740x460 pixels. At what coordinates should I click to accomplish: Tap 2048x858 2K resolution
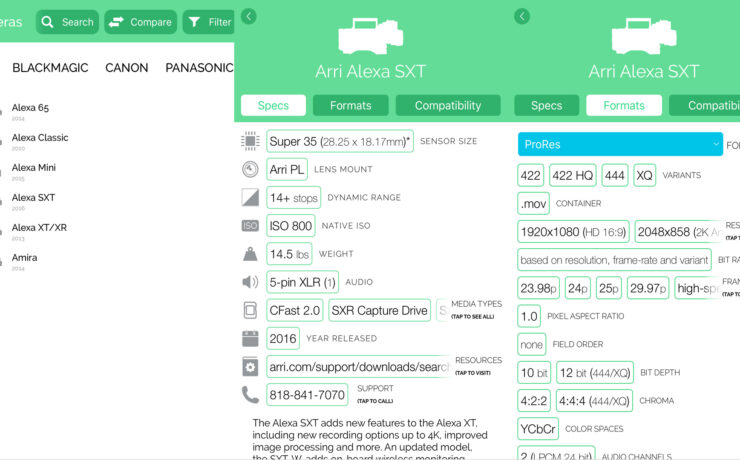point(679,232)
